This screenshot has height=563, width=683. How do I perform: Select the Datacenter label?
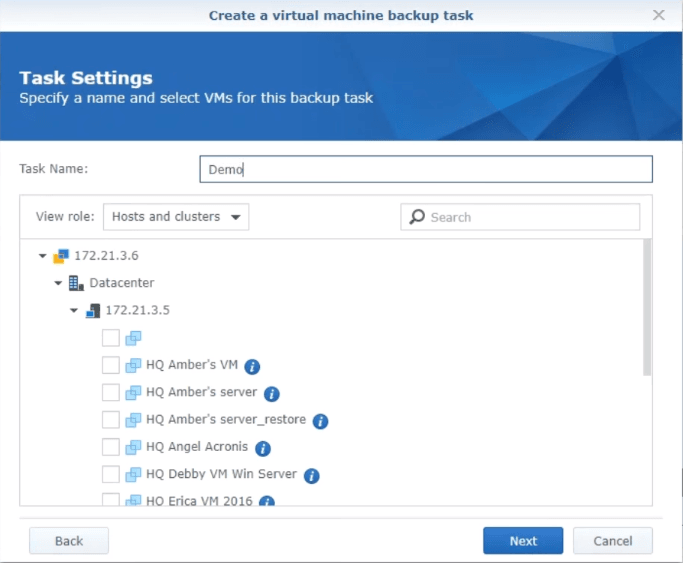point(122,283)
